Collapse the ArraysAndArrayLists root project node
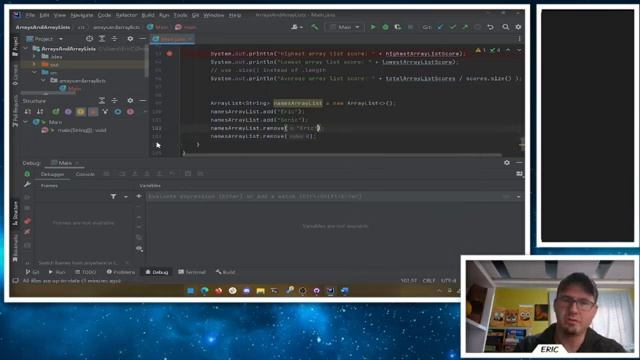640x360 pixels. [26, 49]
